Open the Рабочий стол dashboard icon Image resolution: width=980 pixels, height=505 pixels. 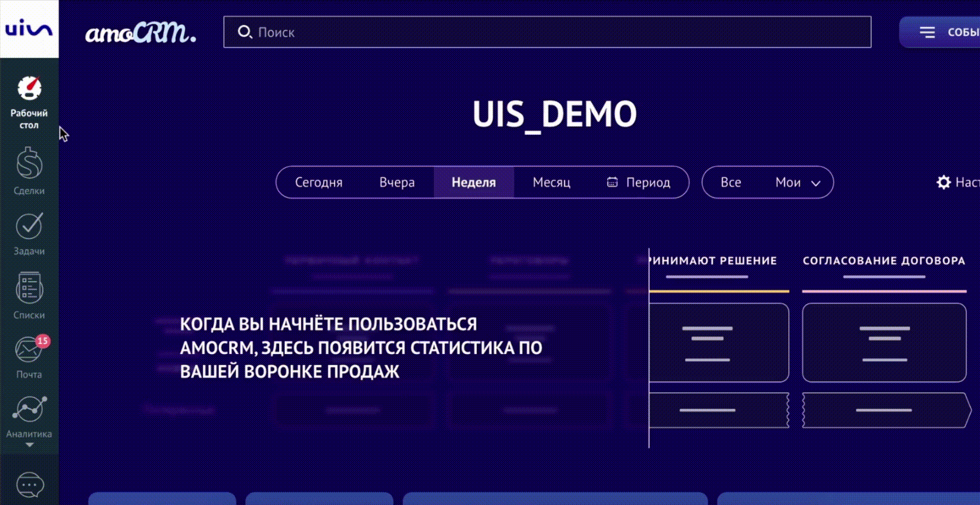(29, 88)
